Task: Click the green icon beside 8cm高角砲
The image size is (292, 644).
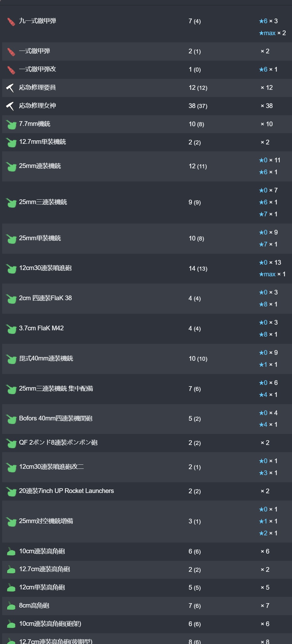Action: 11,606
